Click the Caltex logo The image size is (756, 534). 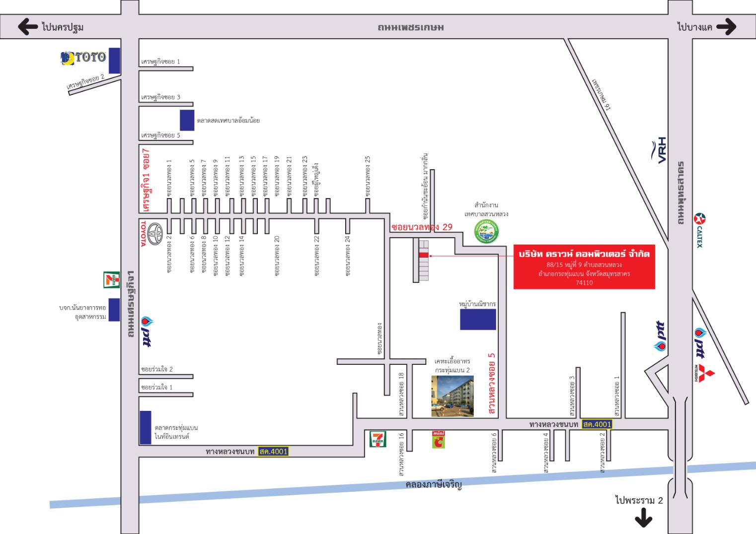pos(700,230)
